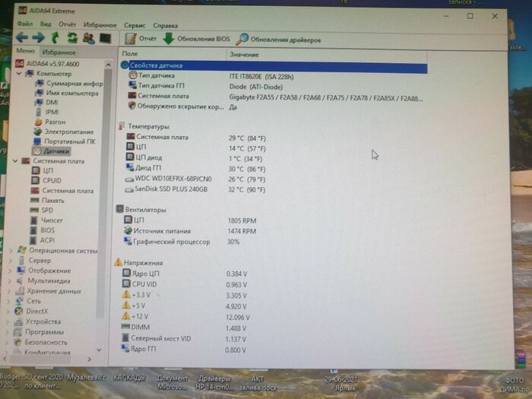Expand the Операционная система tree node
The height and width of the screenshot is (399, 532).
(11, 251)
